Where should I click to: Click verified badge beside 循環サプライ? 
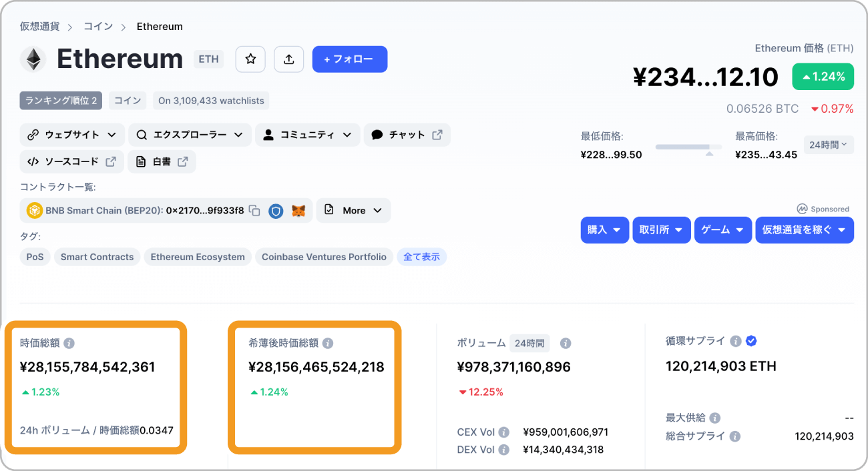point(751,341)
